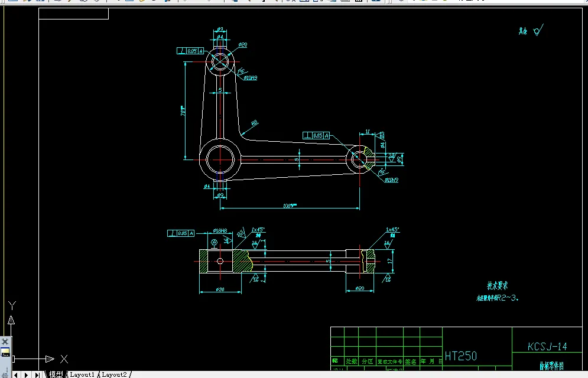Select the 17 thickness dimension text
This screenshot has height=378, width=588.
coord(390,260)
